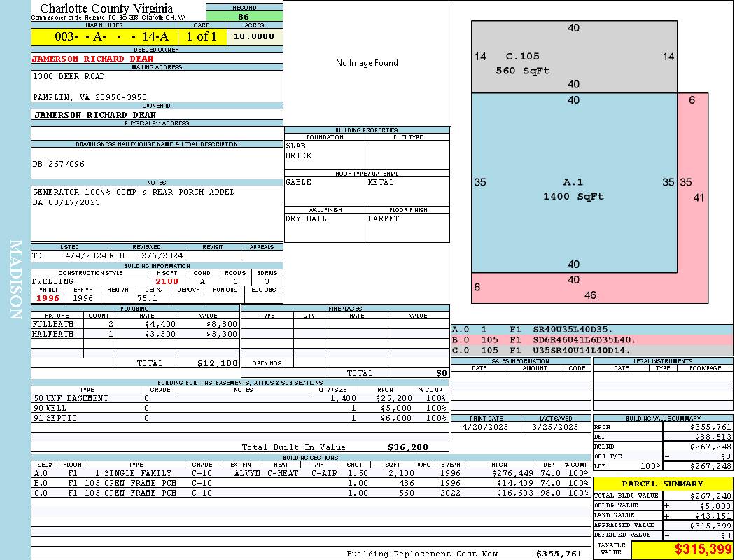Click the yellow map number 003-A-14-A field
The width and height of the screenshot is (735, 560).
(x=105, y=36)
